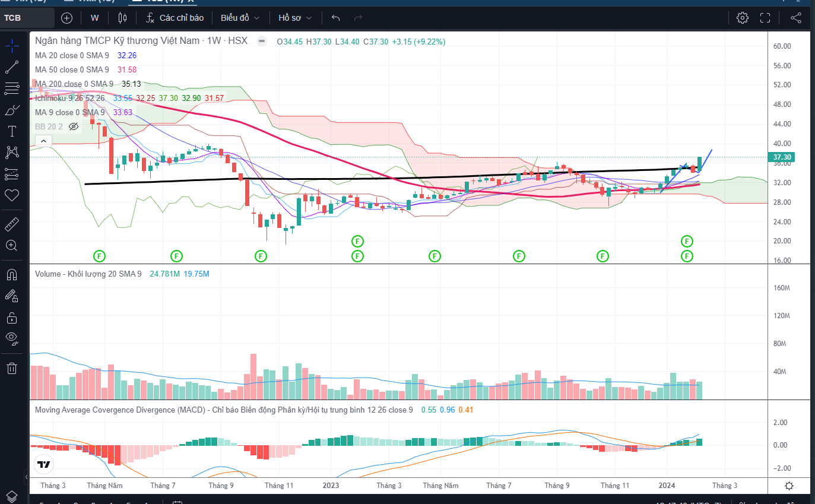Viewport: 815px width, 504px height.
Task: Click the 2023 label on the time axis
Action: [x=331, y=486]
